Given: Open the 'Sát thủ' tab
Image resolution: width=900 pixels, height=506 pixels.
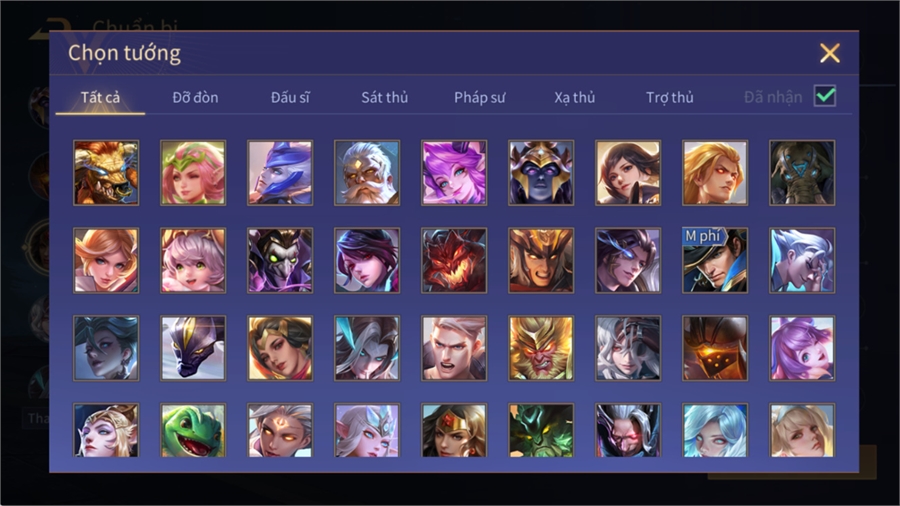Looking at the screenshot, I should (x=385, y=98).
